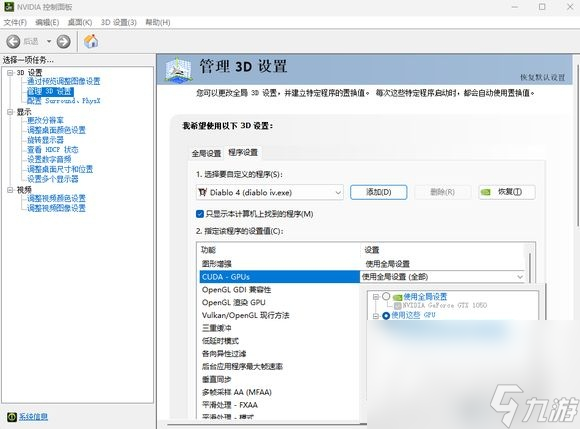The width and height of the screenshot is (580, 429).
Task: Click the NVIDIA logo in title bar
Action: point(9,7)
